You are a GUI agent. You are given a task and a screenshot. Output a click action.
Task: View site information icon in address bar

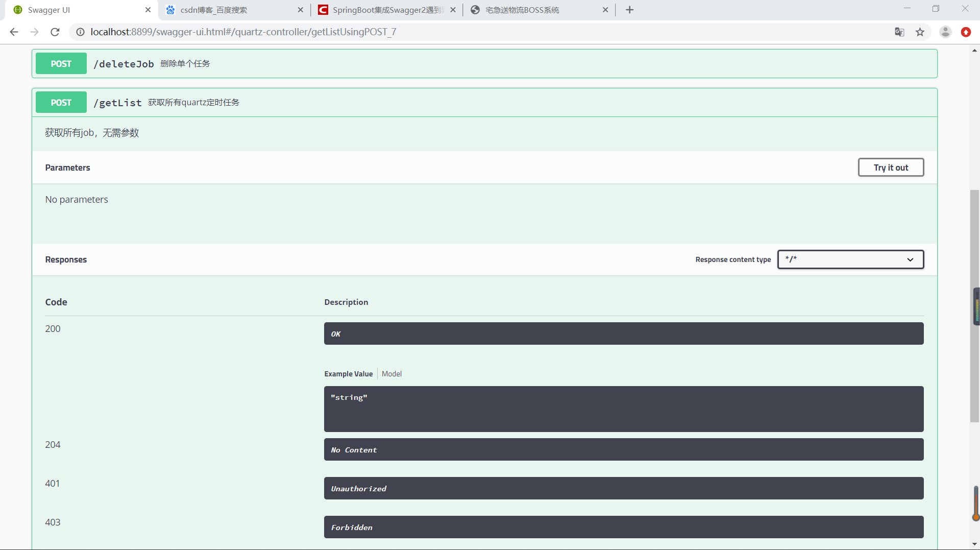pyautogui.click(x=80, y=32)
